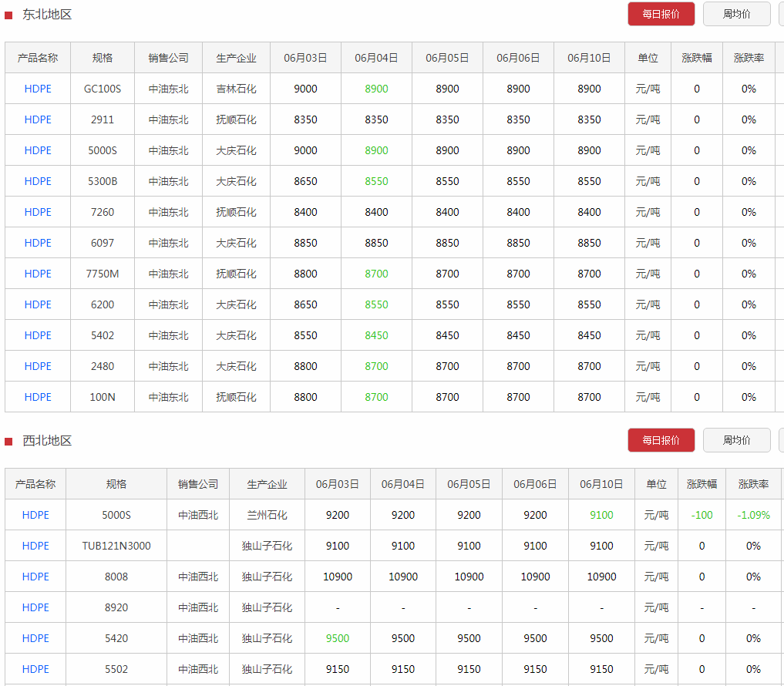Click the green -1.09% 涨跌率 cell
This screenshot has height=686, width=784.
753,515
